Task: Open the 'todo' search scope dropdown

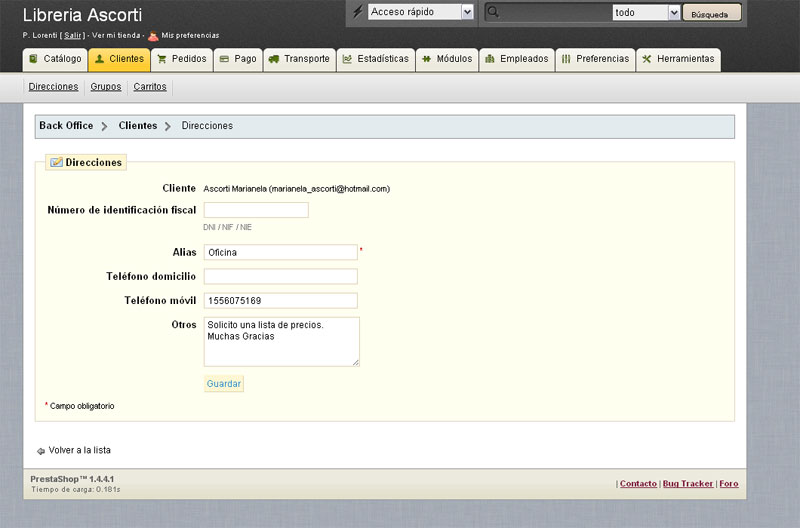Action: tap(646, 12)
